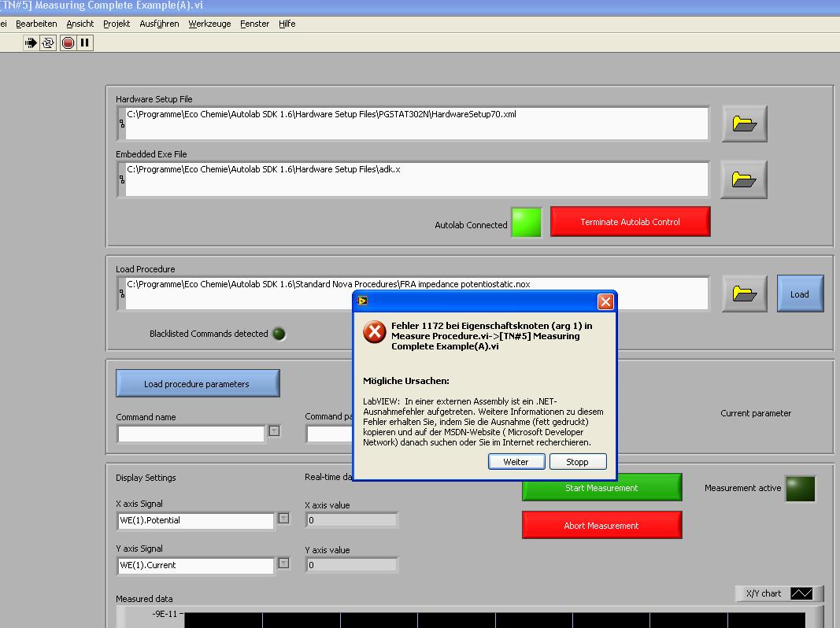Click the Run arrow toolbar icon
The image size is (840, 628).
tap(31, 42)
